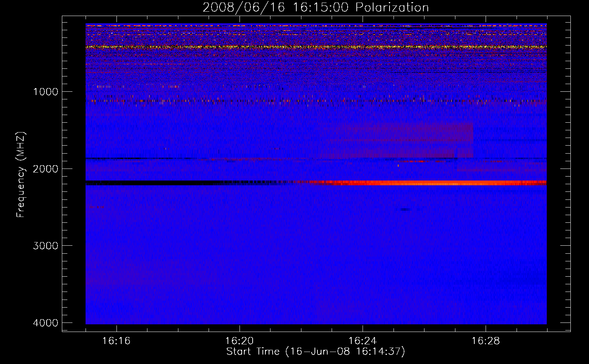This screenshot has height=364, width=589.
Task: Click the 16:28 time tick label
Action: pos(486,341)
